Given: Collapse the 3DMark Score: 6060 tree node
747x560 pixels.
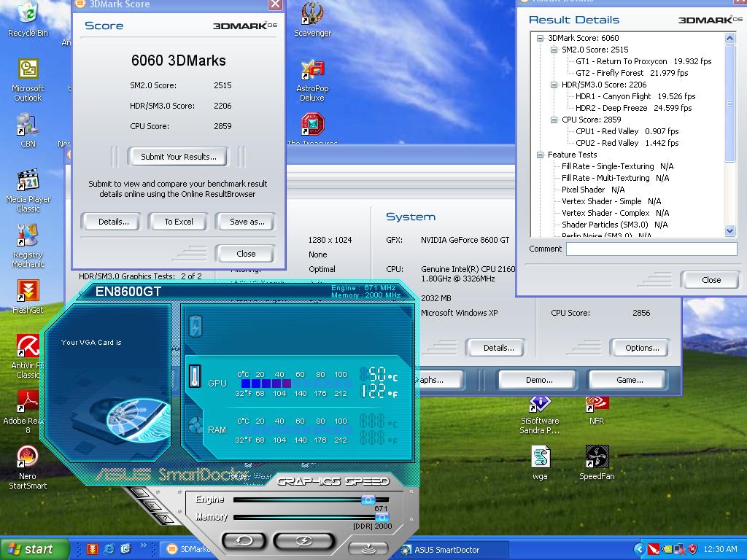Looking at the screenshot, I should pos(541,38).
